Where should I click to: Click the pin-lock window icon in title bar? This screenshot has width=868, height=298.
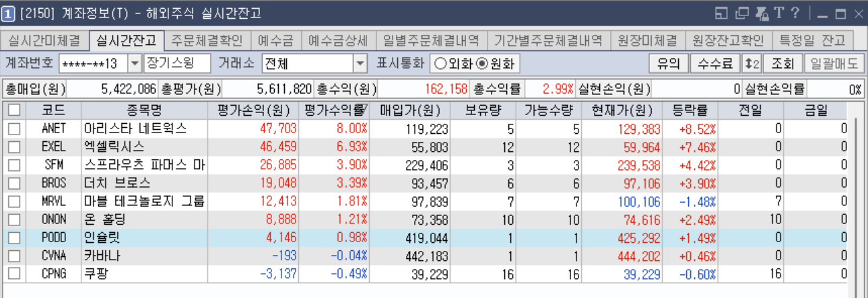[x=762, y=13]
